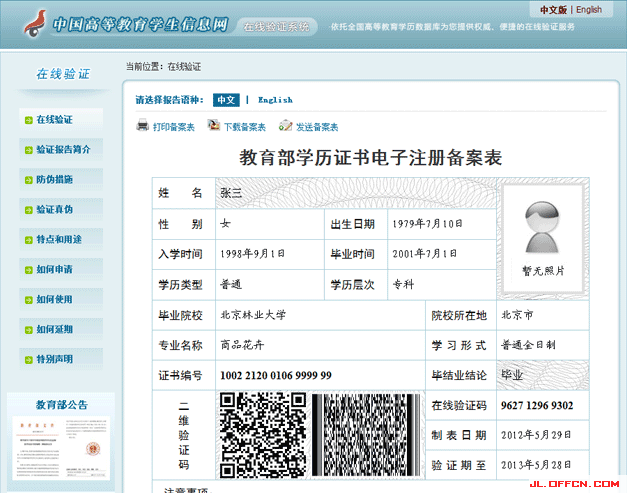Switch report language to English
The image size is (627, 493).
275,100
